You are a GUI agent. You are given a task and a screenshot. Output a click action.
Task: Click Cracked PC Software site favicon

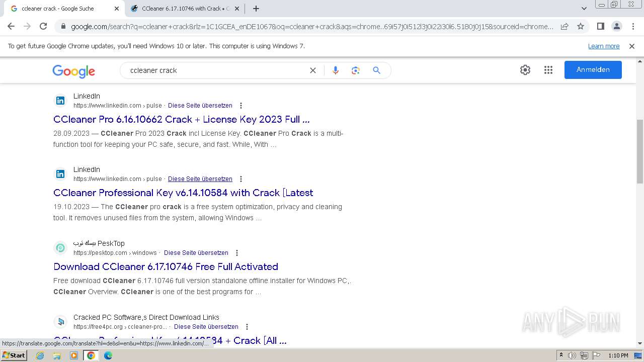point(60,322)
